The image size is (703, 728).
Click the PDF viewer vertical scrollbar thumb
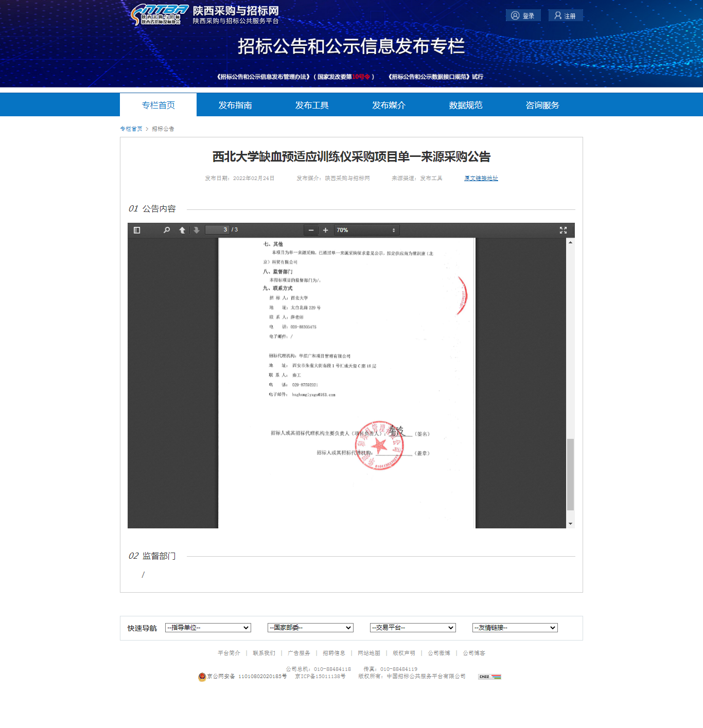pos(570,474)
